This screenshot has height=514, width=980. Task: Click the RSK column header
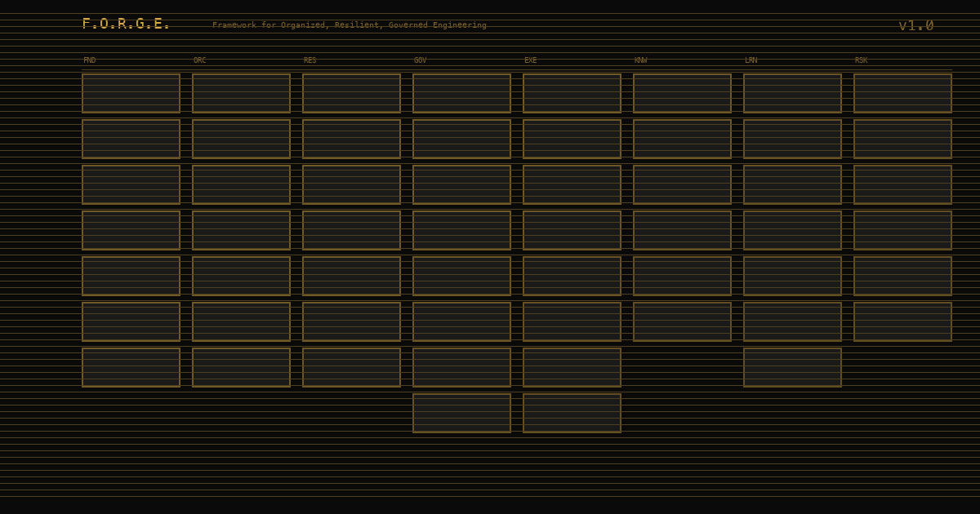(x=859, y=60)
